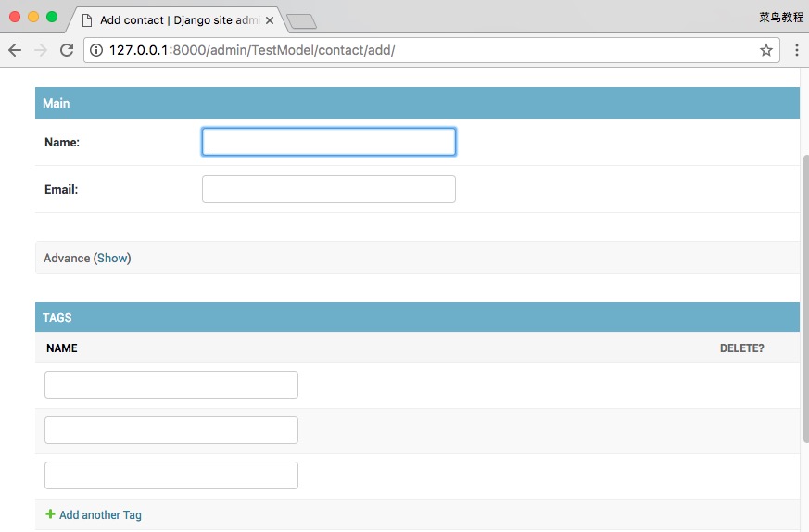Click the green plus icon under Tags

(x=50, y=514)
